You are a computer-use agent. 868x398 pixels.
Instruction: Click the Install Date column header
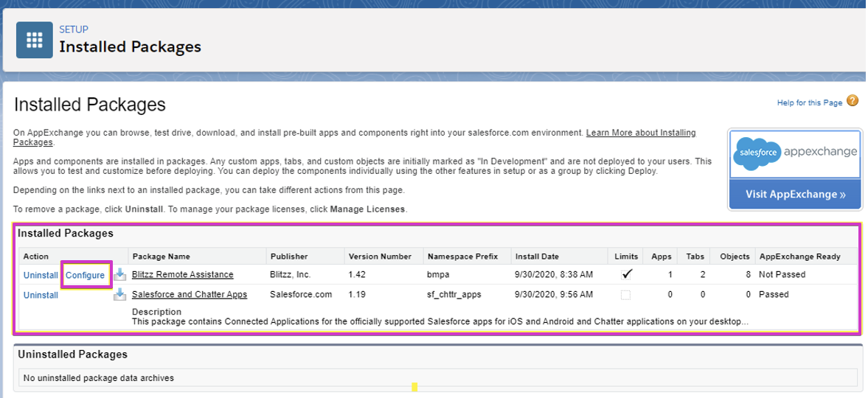[x=537, y=256]
